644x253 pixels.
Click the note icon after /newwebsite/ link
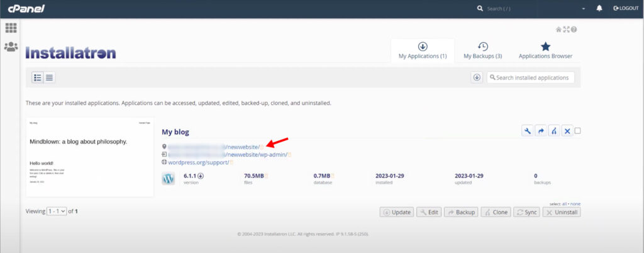click(262, 147)
